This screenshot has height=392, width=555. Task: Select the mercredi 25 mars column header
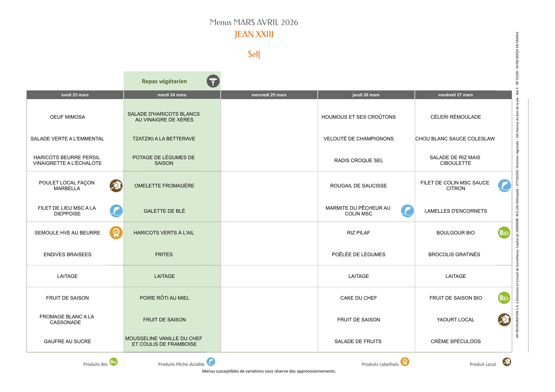[269, 95]
